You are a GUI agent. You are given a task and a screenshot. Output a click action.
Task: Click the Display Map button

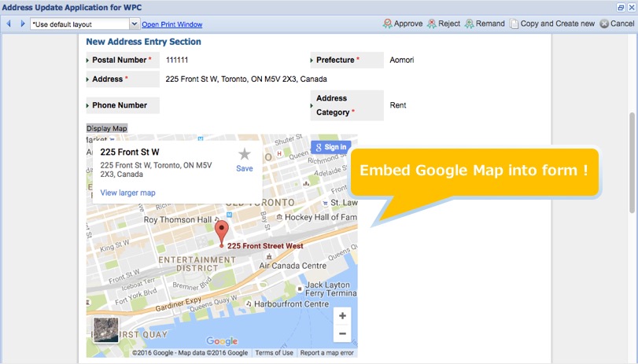point(107,128)
